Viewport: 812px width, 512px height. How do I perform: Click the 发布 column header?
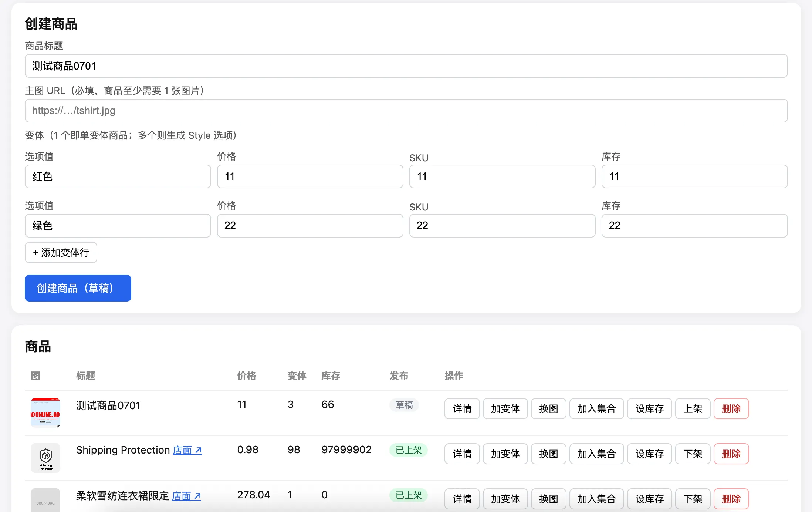click(x=399, y=376)
